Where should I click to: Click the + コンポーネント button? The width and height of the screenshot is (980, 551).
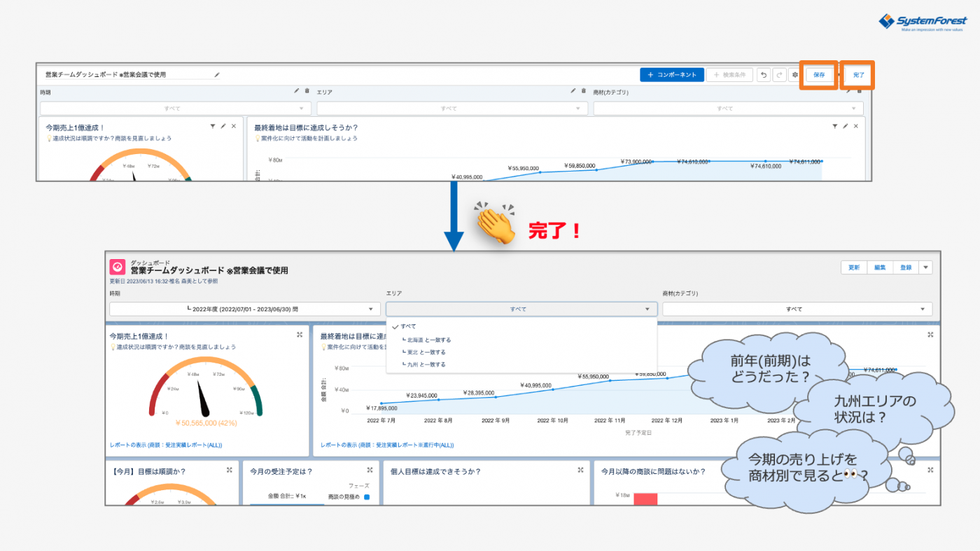(x=672, y=74)
